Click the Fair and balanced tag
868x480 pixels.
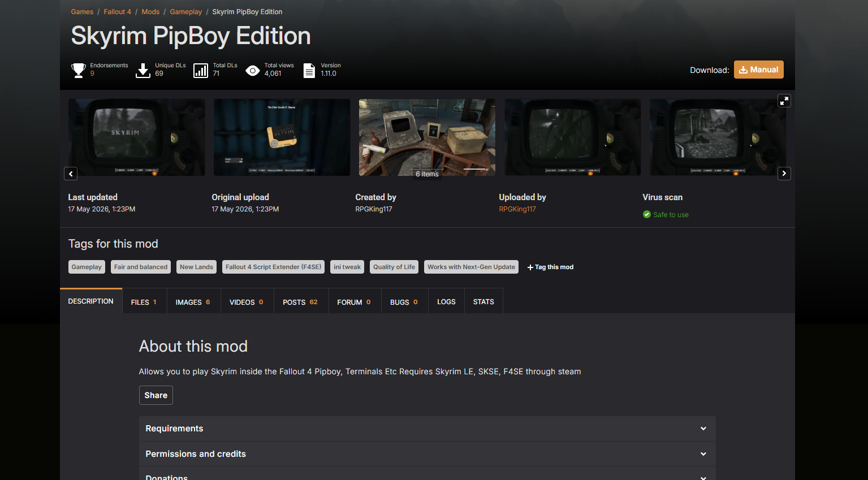tap(141, 267)
